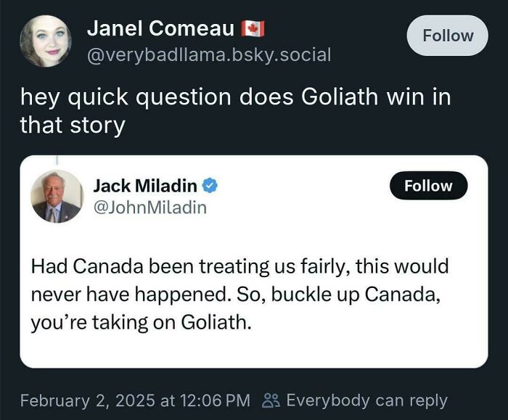Click 'you're taking on Goliath.' line in quote
508x420 pixels.
click(x=142, y=322)
